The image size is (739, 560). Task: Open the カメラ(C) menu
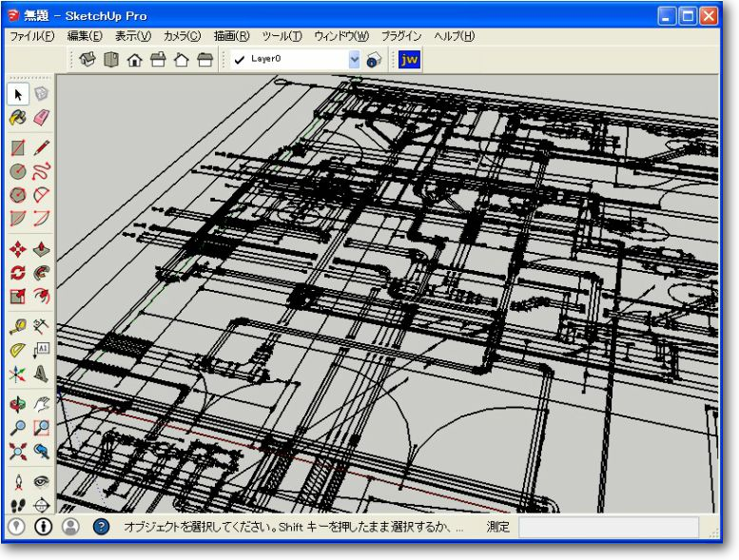[183, 36]
